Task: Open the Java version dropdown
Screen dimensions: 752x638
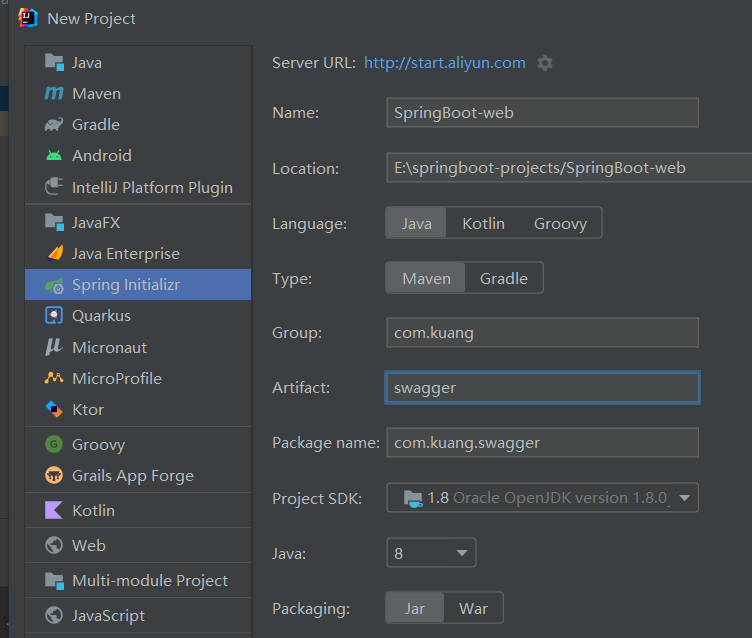Action: point(431,553)
